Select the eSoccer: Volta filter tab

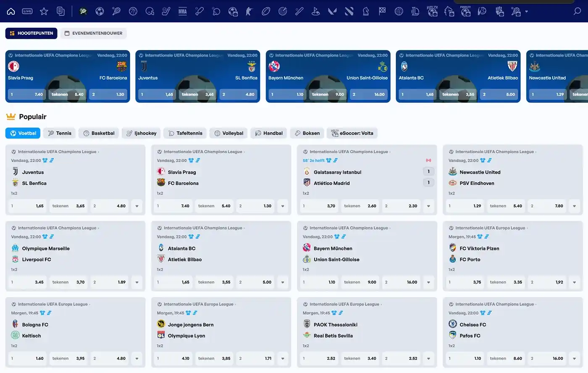coord(352,133)
